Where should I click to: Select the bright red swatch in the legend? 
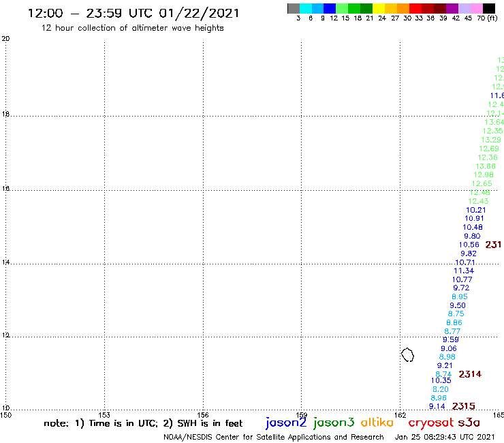(415, 8)
